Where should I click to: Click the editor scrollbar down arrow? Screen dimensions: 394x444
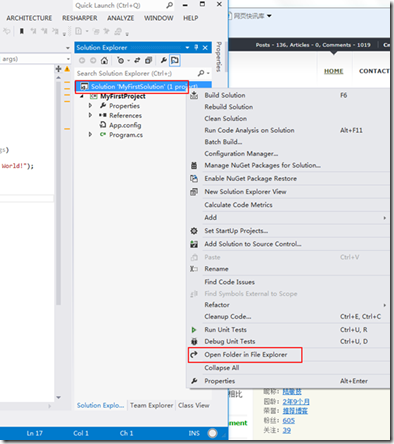[59, 397]
